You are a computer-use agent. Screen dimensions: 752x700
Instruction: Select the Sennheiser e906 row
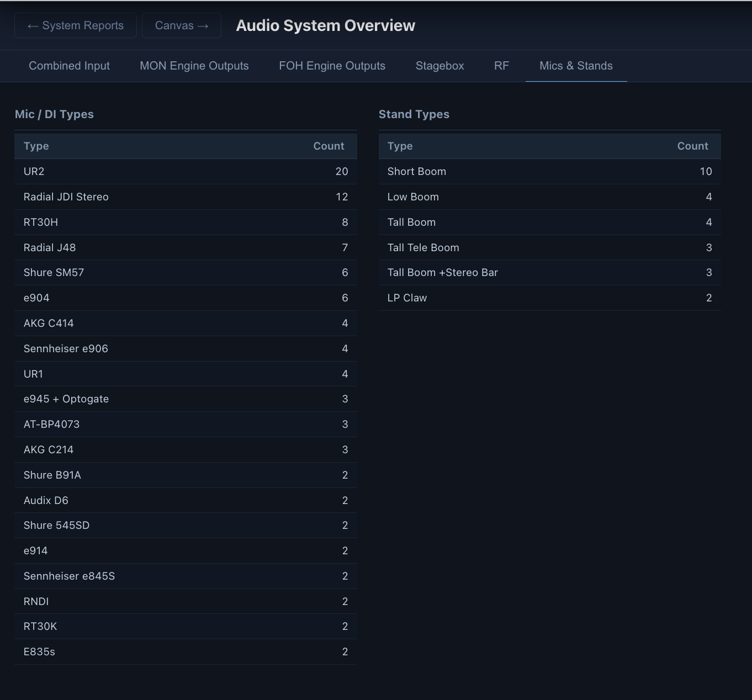coord(186,349)
